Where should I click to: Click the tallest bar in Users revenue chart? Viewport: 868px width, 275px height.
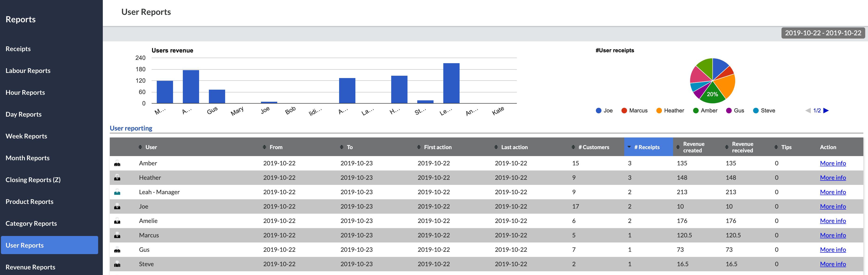pos(451,83)
